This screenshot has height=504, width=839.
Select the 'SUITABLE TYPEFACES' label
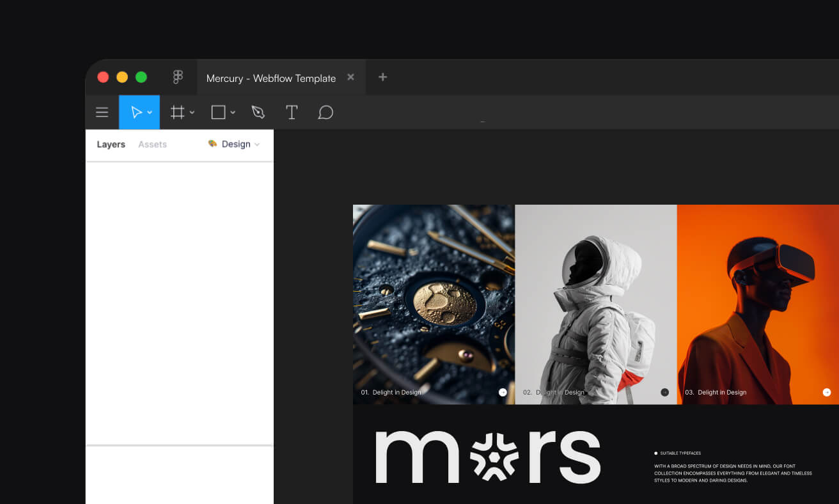pos(680,453)
